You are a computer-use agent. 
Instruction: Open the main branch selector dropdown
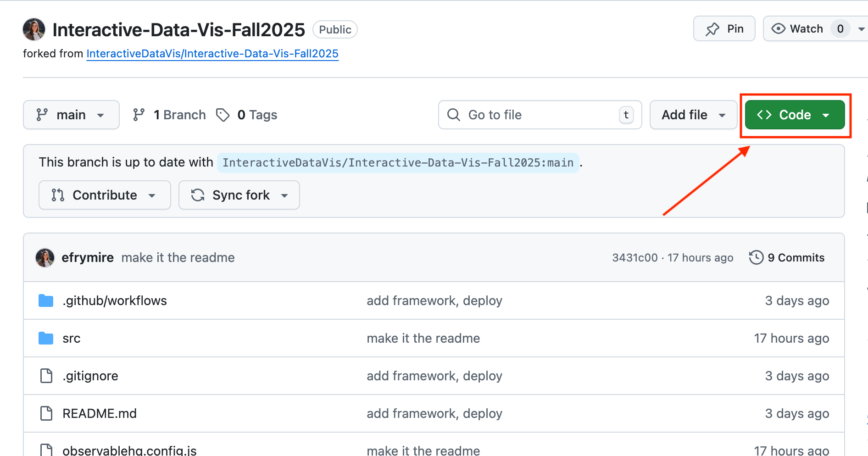tap(71, 115)
